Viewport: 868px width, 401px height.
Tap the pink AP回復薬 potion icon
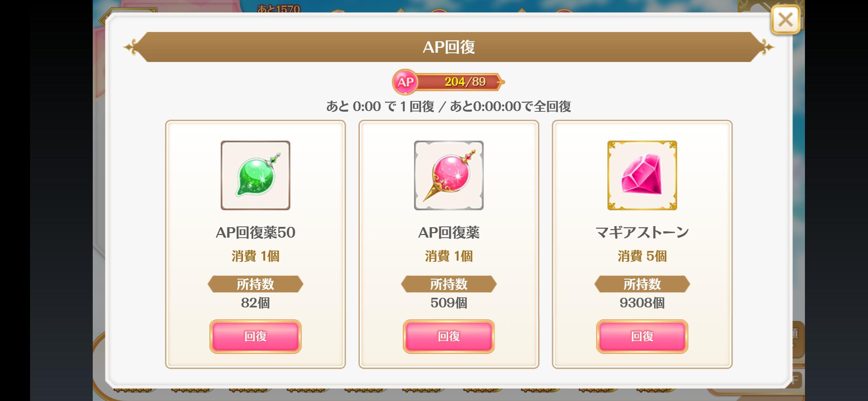[x=449, y=175]
